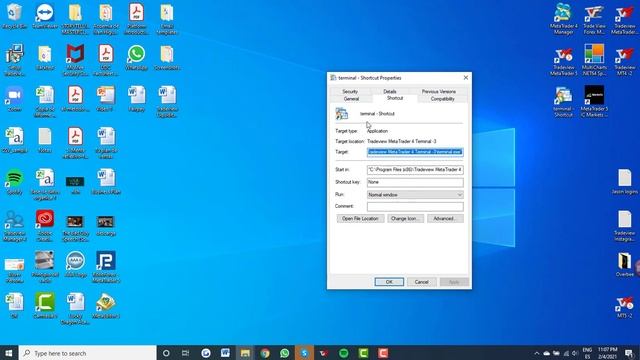Select the MultiCharts .NET64 desktop icon
Viewport: 640px width, 360px height.
click(594, 60)
